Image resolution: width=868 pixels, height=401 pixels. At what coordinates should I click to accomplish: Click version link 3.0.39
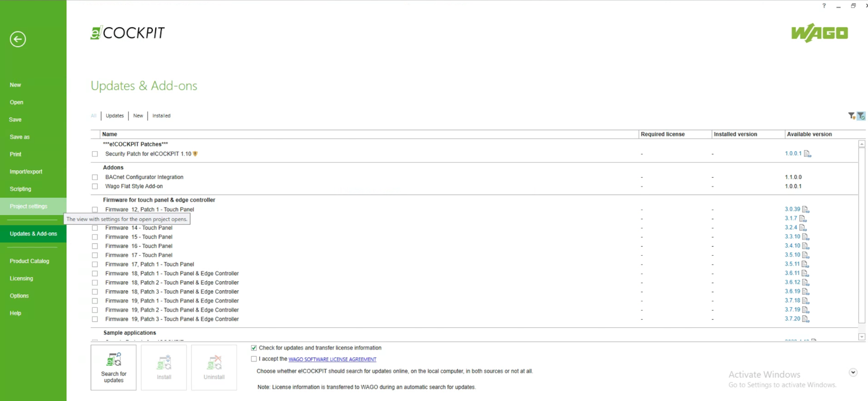[792, 209]
